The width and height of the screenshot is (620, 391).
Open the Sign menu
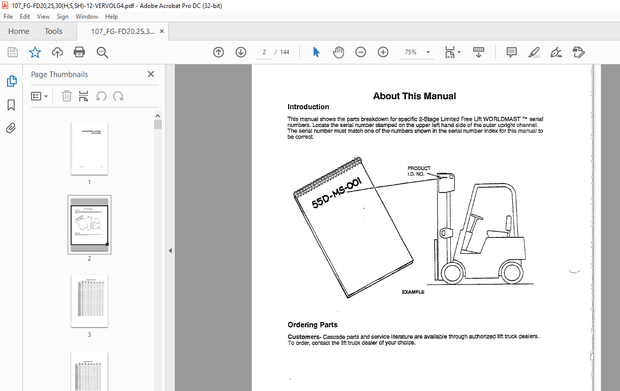(62, 17)
